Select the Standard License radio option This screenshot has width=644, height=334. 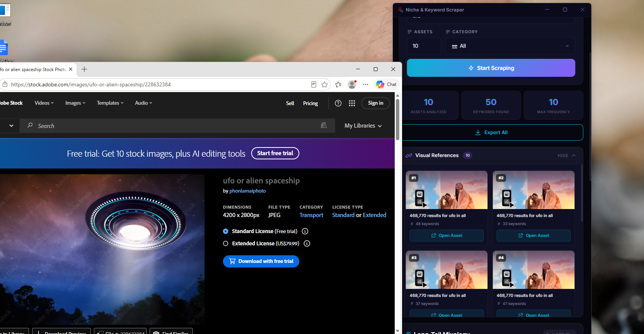point(226,231)
